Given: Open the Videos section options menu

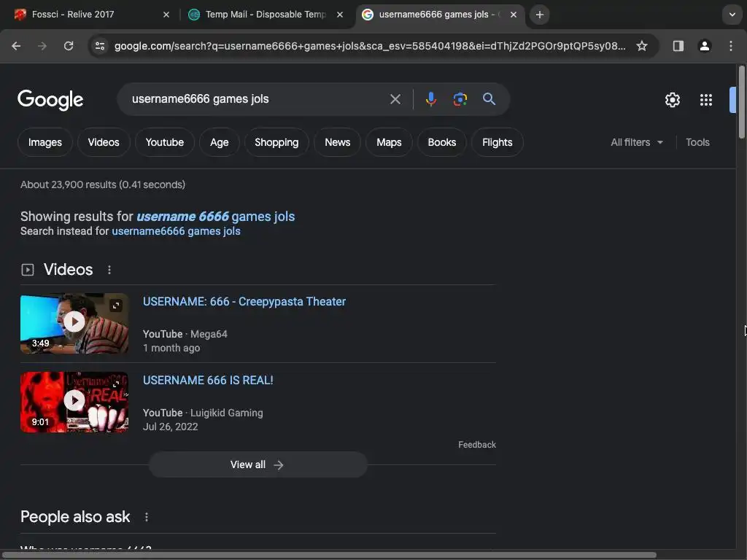Looking at the screenshot, I should tap(109, 270).
